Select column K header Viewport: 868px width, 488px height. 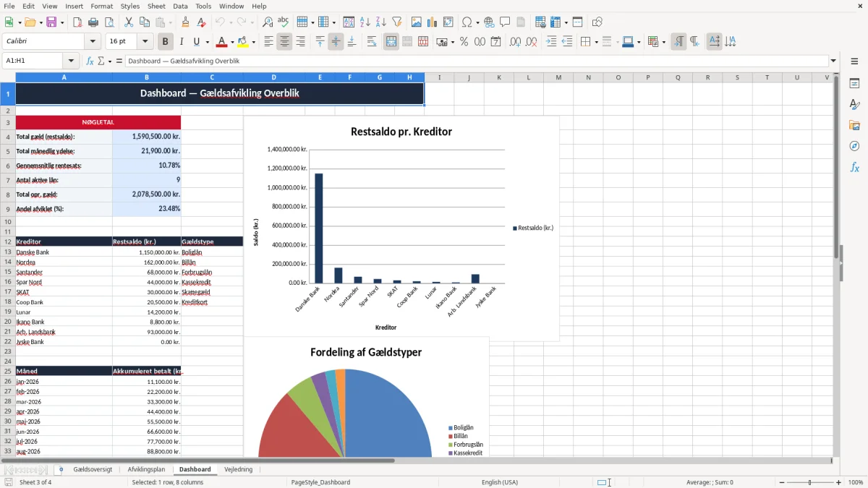498,77
